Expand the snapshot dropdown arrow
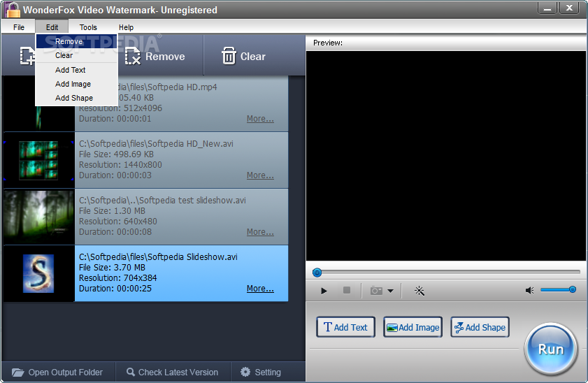Screen dimensions: 588x383 (390, 291)
